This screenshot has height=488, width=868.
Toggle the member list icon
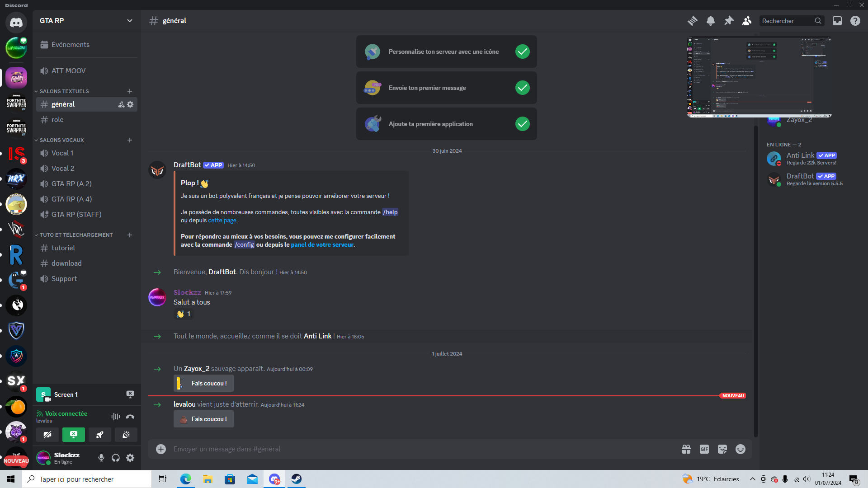[747, 21]
